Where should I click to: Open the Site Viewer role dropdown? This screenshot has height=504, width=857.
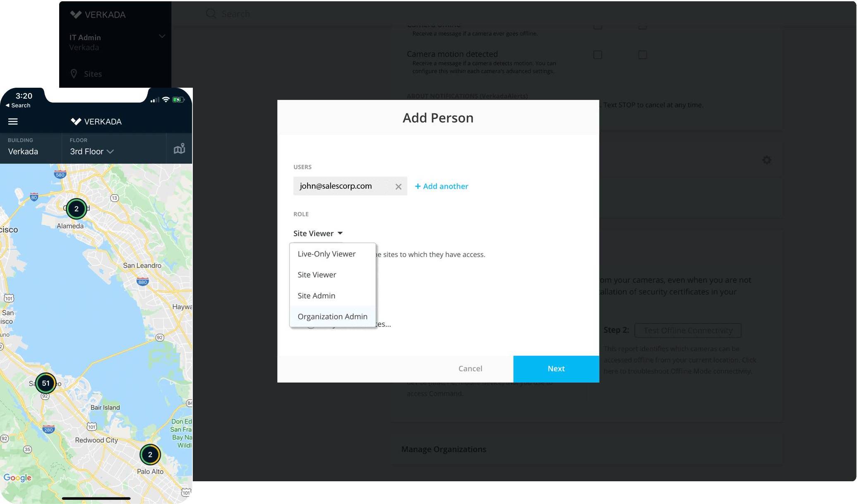click(x=318, y=233)
